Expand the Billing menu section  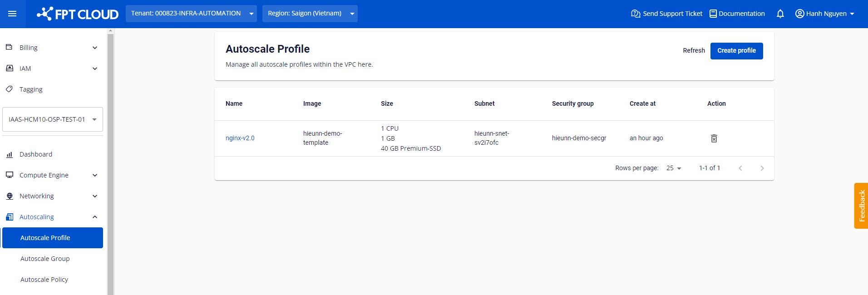coord(52,48)
